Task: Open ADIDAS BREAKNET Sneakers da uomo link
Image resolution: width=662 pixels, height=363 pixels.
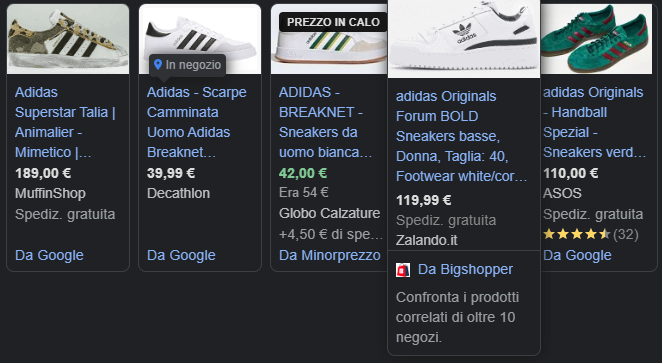Action: coord(326,122)
